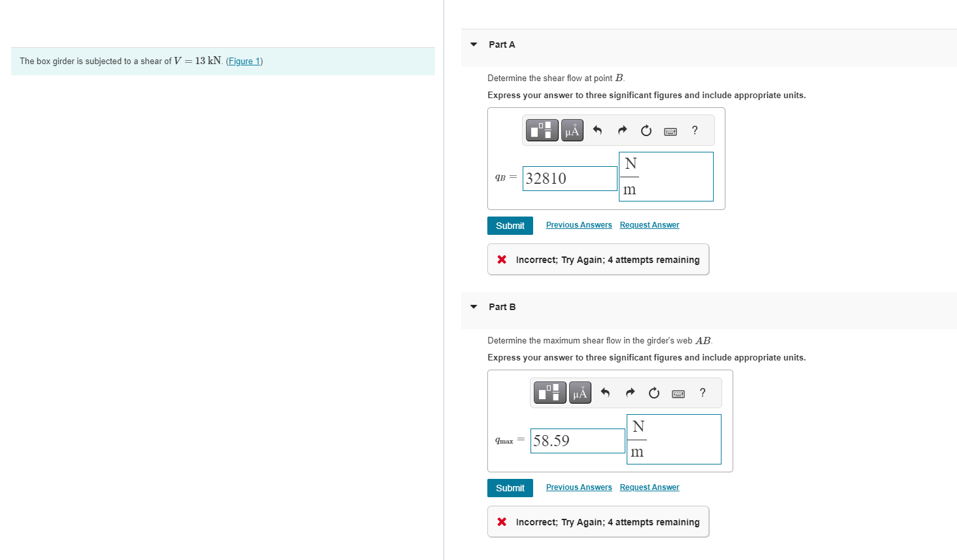This screenshot has height=560, width=957.
Task: Edit the Part A units field
Action: (666, 177)
